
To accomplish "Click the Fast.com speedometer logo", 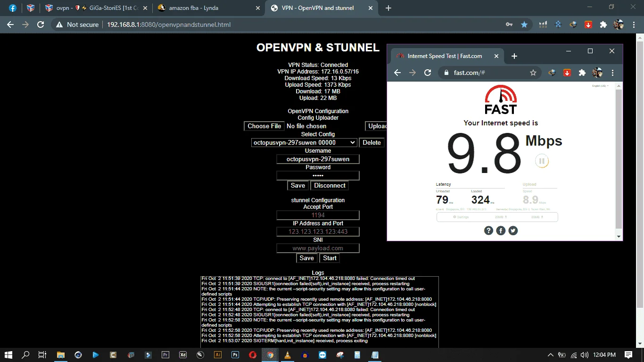I will (501, 99).
